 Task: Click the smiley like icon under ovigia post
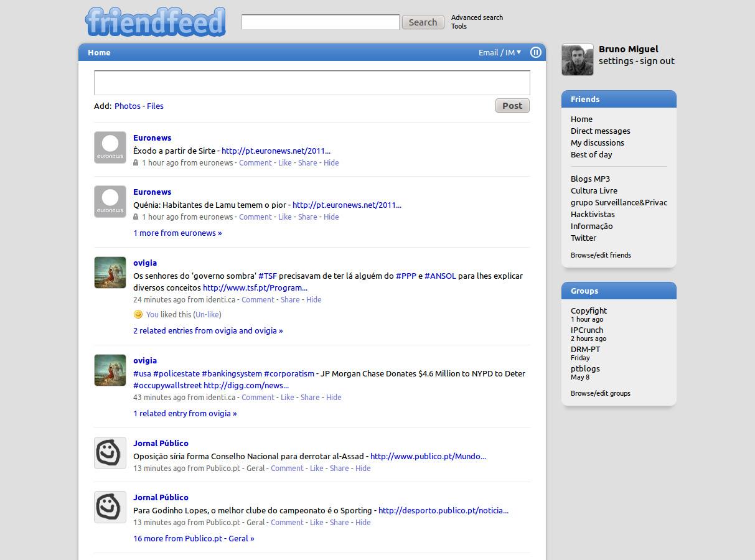pyautogui.click(x=138, y=314)
